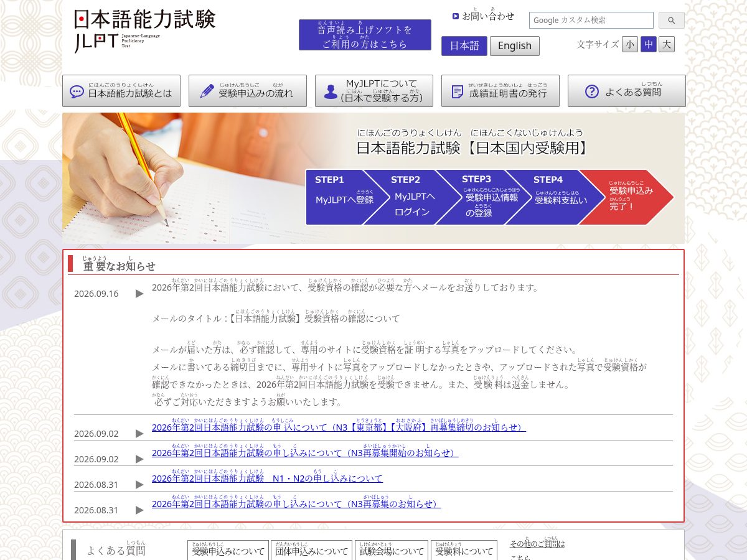Image resolution: width=747 pixels, height=560 pixels.
Task: Click the 受験料について FAQ tab
Action: point(464,550)
